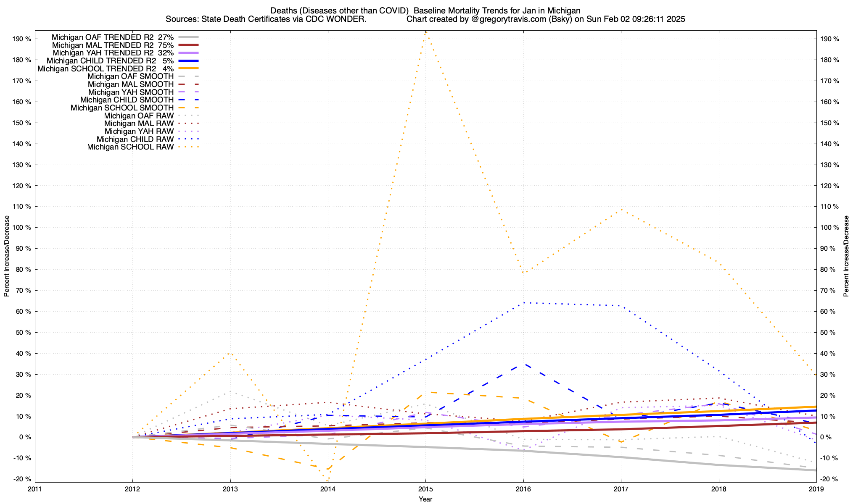Click the 2018 label on the x-axis
Image resolution: width=861 pixels, height=504 pixels.
coord(718,489)
